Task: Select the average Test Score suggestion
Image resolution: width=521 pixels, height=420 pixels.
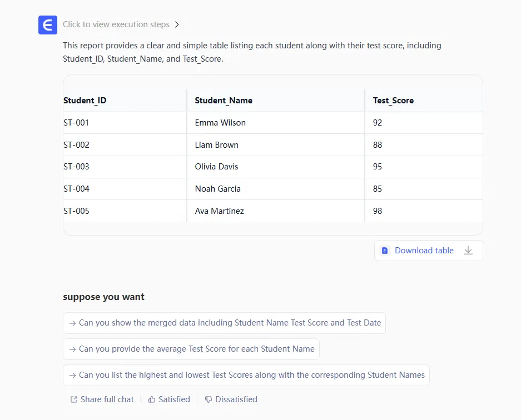Action: 191,349
